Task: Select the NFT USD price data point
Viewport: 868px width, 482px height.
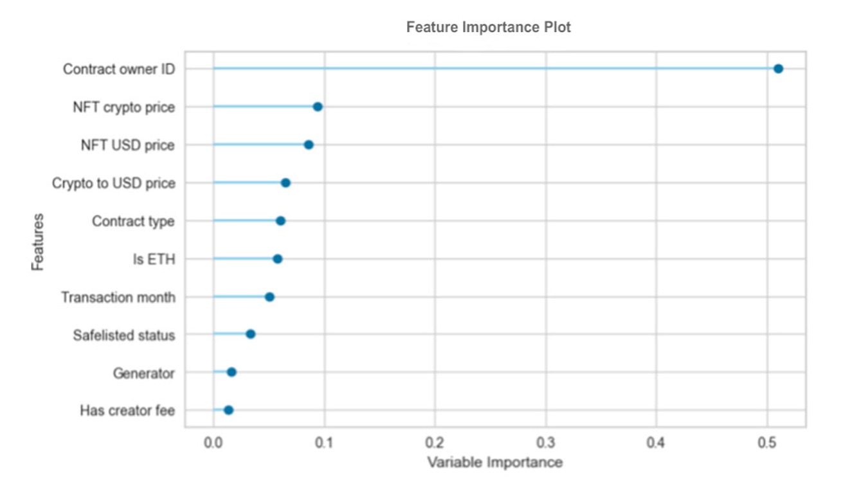Action: click(309, 145)
